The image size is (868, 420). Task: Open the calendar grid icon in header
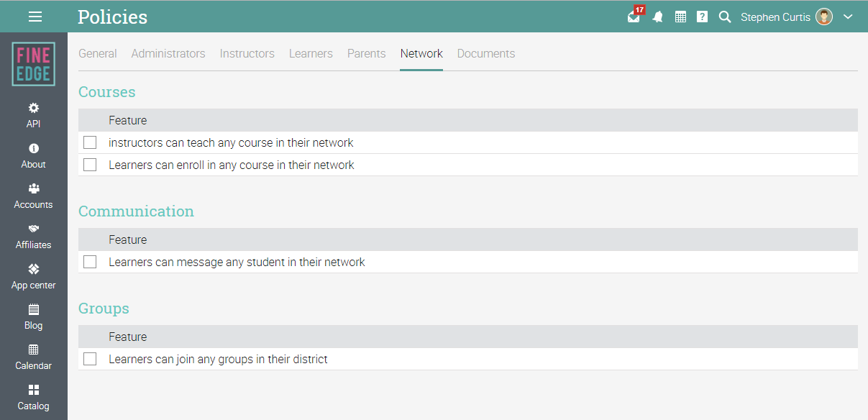pyautogui.click(x=680, y=17)
